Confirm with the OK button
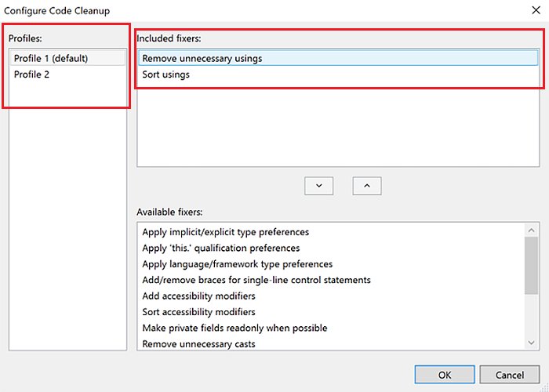 (445, 375)
